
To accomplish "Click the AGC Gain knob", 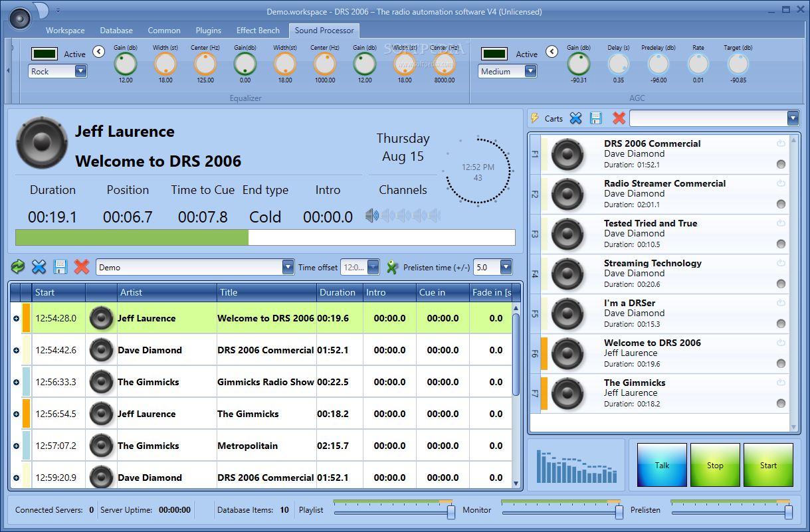I will click(x=578, y=64).
